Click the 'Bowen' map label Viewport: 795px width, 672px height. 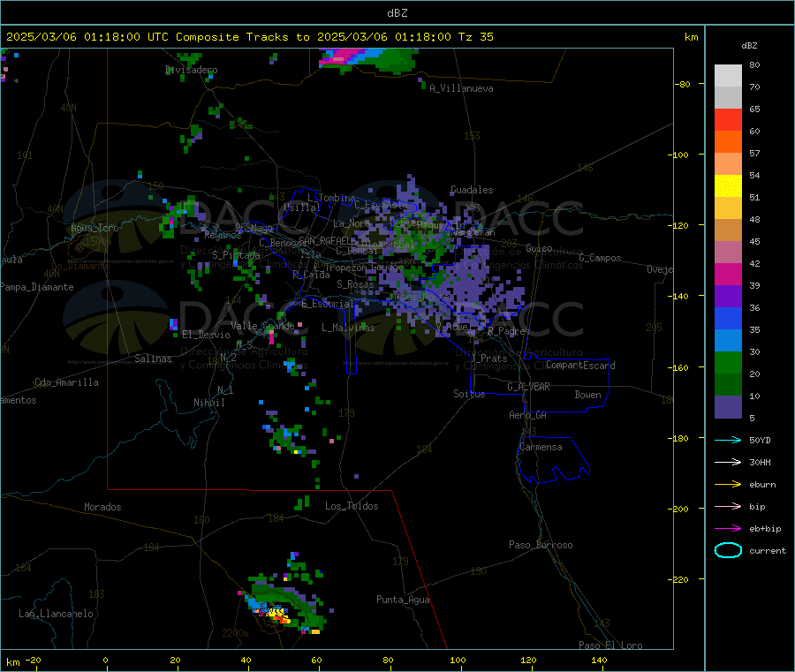[x=588, y=395]
